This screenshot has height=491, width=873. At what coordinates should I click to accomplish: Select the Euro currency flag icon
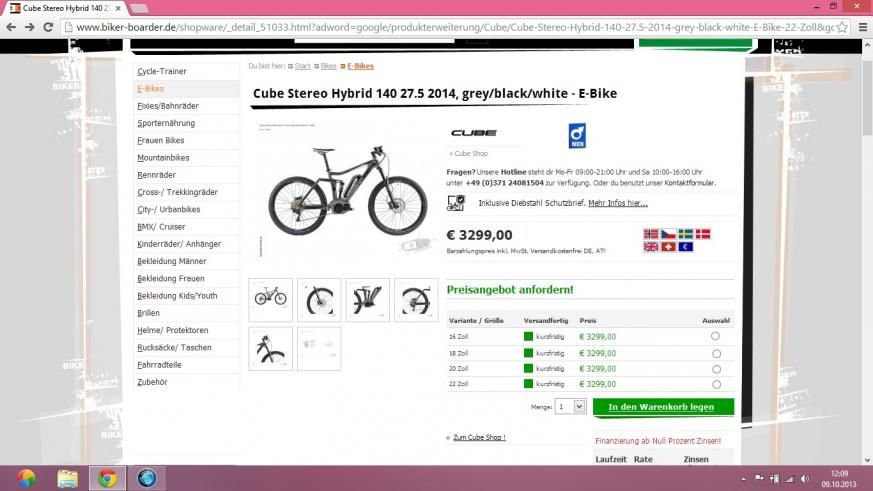(x=685, y=247)
